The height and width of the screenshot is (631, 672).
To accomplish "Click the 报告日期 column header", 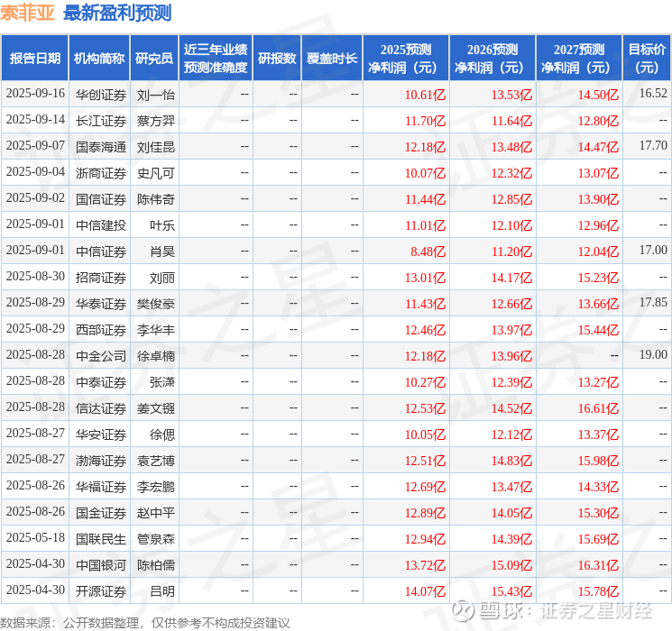I will pos(34,59).
